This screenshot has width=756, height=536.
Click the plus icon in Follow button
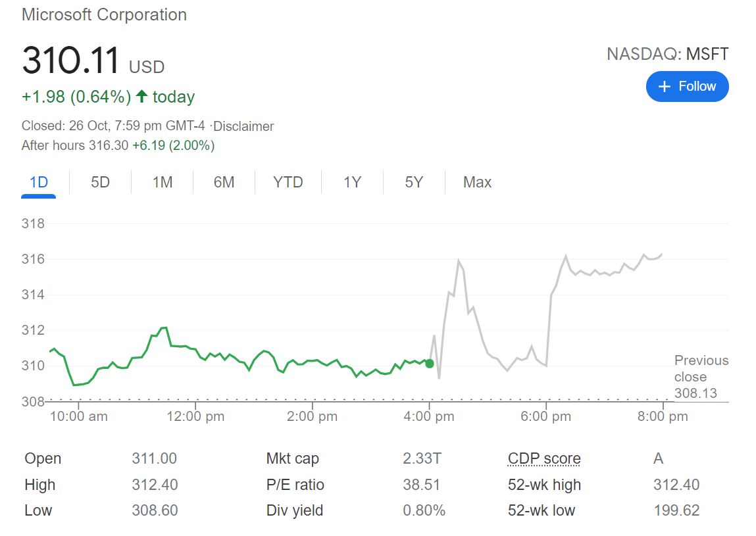pos(665,86)
